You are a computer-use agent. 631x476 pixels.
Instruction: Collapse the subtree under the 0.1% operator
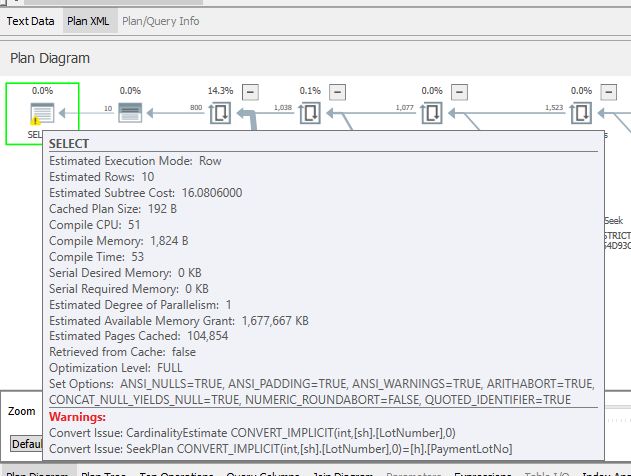(338, 92)
